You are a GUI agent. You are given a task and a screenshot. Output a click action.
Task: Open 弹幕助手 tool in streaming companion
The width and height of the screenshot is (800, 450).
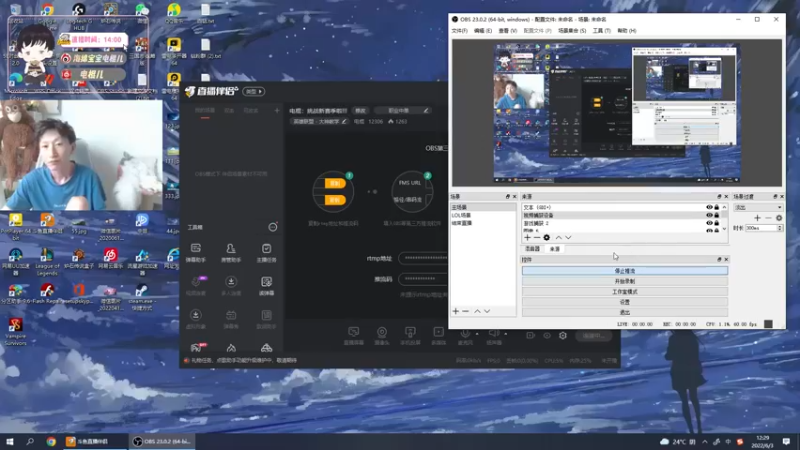[196, 253]
